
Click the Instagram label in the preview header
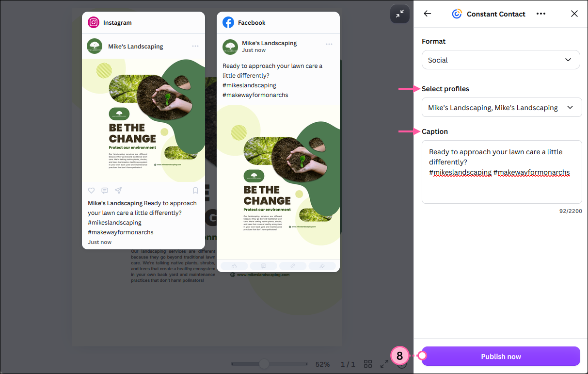pos(117,23)
